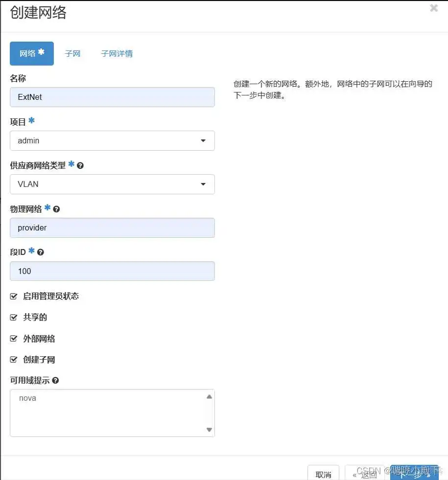Uncheck 创建子网

pos(13,360)
